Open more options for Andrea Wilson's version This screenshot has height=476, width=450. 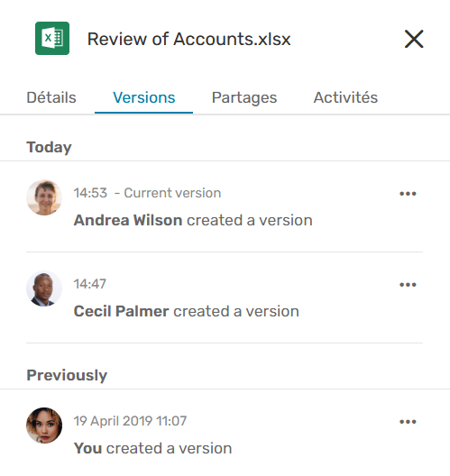point(408,194)
